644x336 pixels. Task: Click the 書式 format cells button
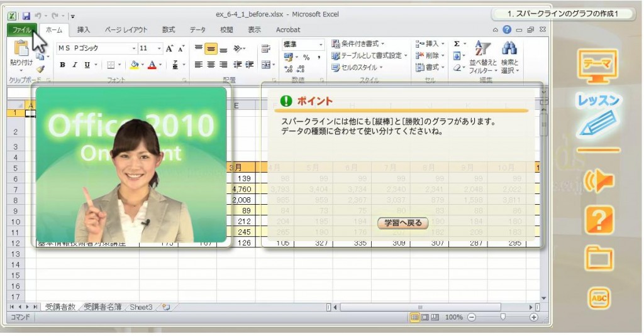(430, 67)
